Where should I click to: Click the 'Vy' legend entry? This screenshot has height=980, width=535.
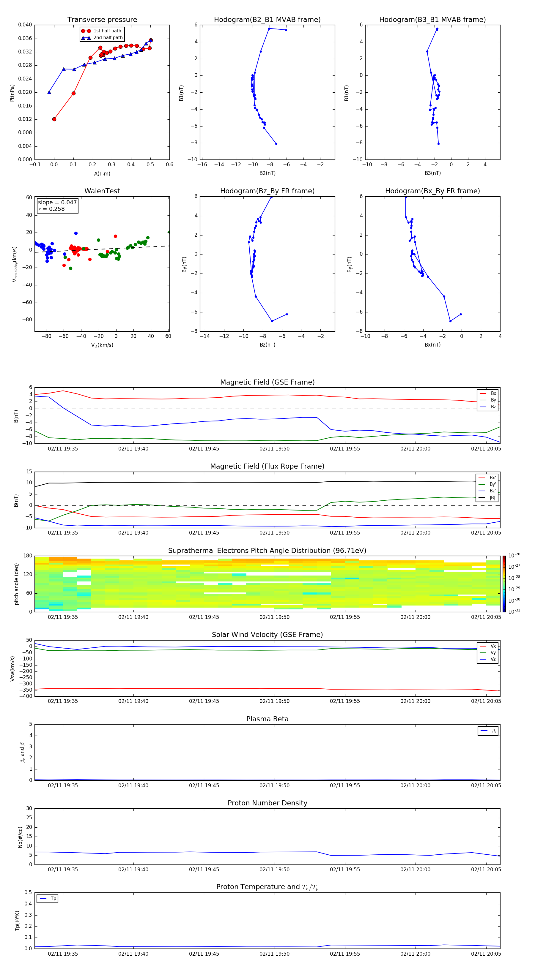click(x=488, y=653)
